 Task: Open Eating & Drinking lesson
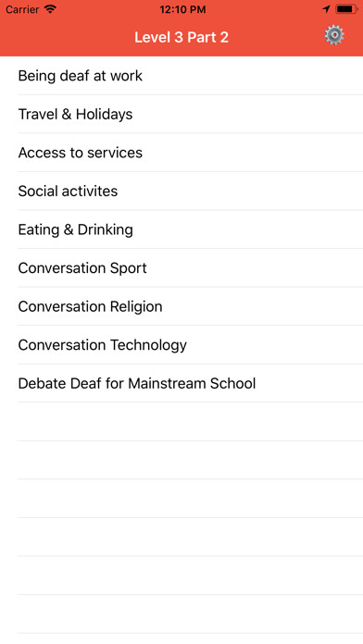point(181,229)
